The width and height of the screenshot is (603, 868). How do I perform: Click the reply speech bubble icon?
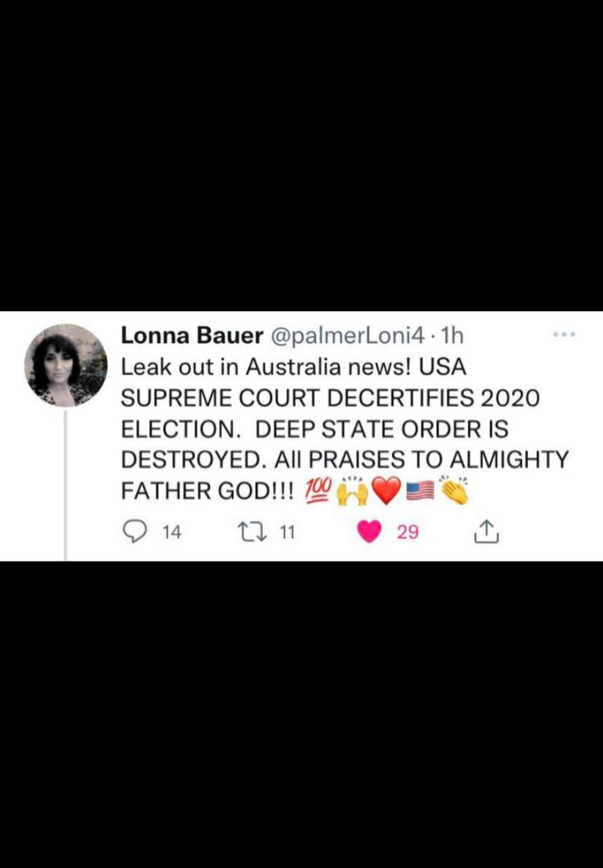tap(133, 532)
